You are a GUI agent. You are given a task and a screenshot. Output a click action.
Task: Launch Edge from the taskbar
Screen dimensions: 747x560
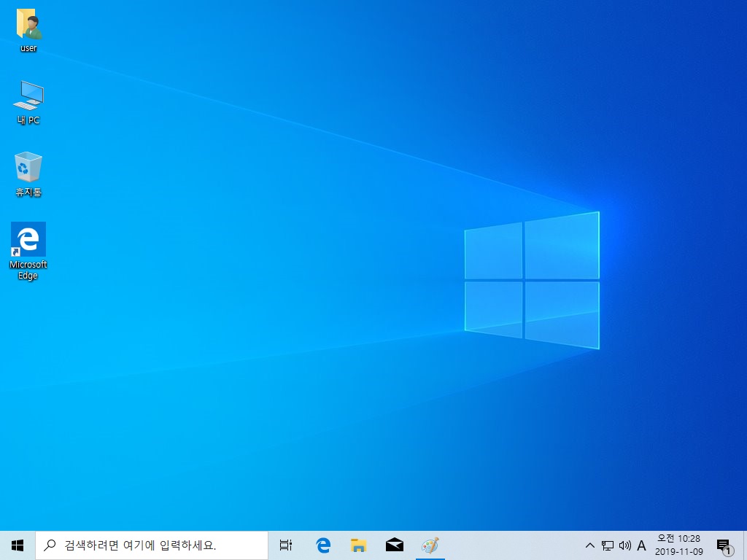(x=323, y=545)
